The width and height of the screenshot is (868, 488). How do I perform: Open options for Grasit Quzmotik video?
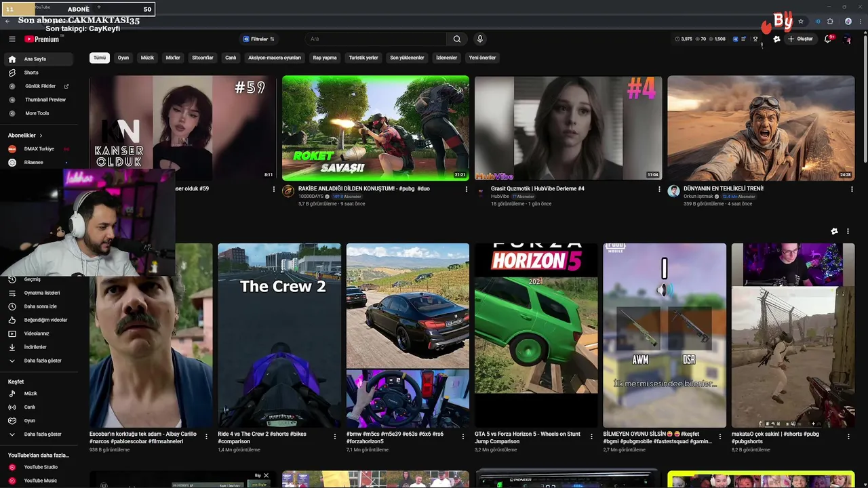[659, 189]
